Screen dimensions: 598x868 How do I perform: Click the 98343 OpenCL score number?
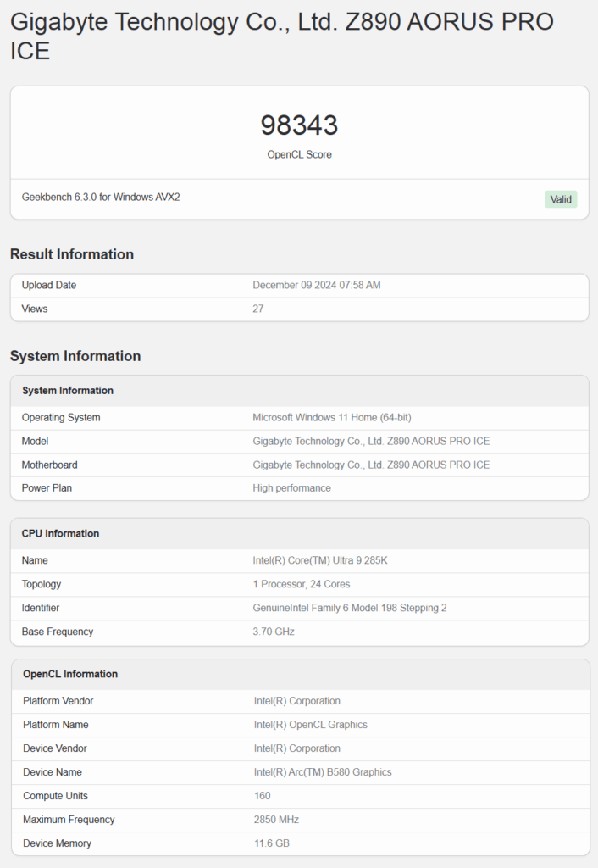point(299,125)
